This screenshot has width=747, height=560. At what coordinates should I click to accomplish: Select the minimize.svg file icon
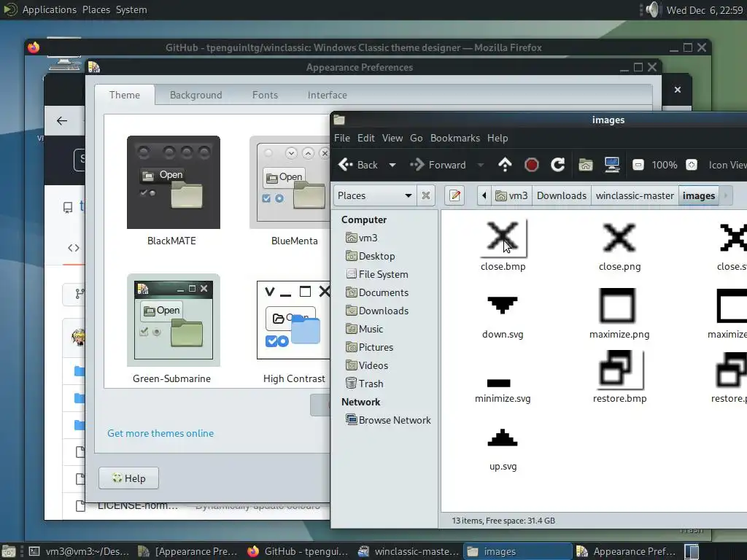(x=499, y=383)
